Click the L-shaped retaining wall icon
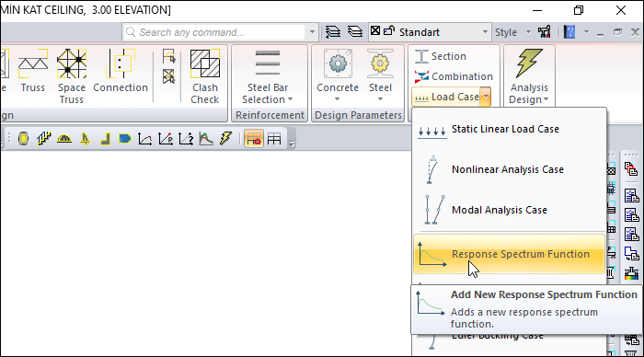 tap(105, 139)
